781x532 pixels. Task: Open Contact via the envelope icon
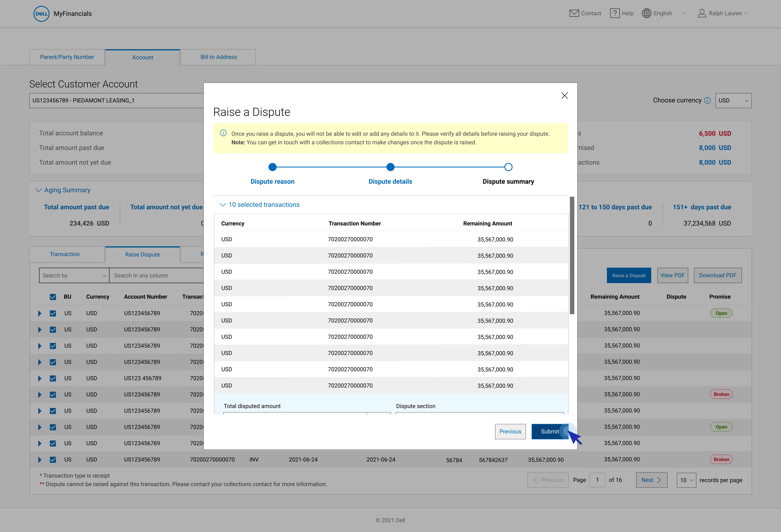[574, 13]
